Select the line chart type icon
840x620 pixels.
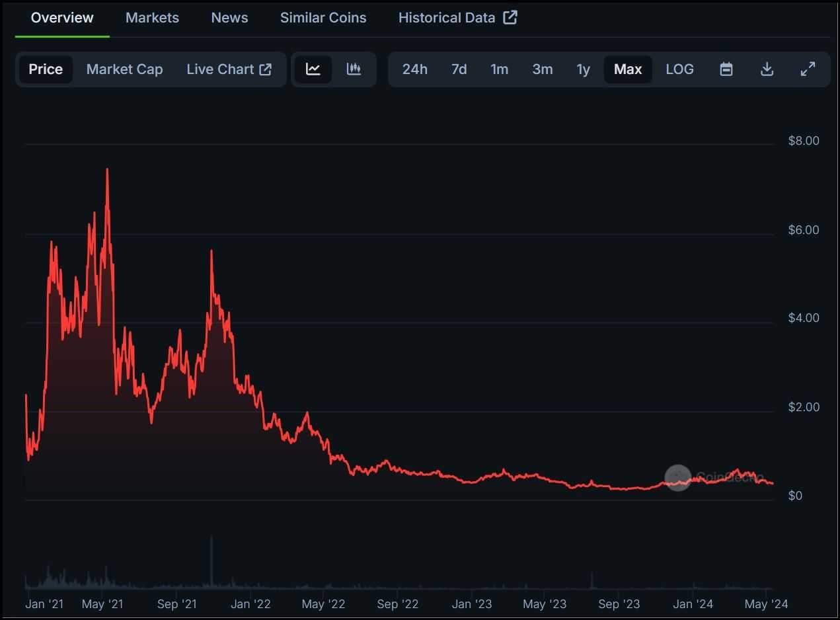[313, 69]
